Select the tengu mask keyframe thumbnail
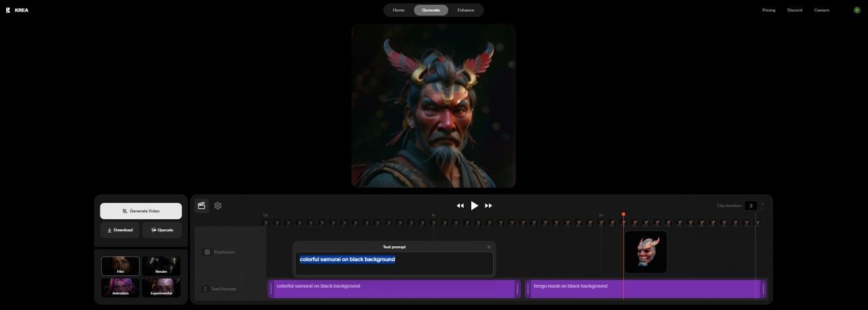Screen dimensions: 868x310 click(645, 252)
